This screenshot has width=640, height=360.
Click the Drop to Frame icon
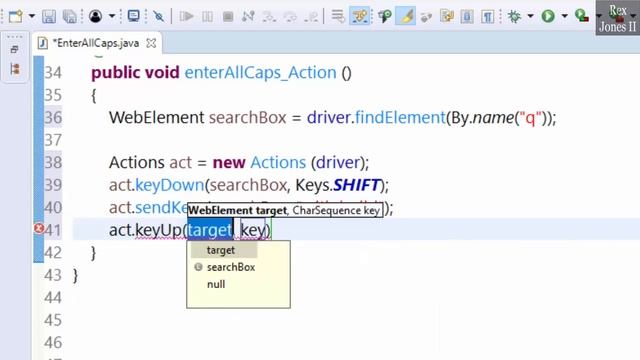click(338, 16)
